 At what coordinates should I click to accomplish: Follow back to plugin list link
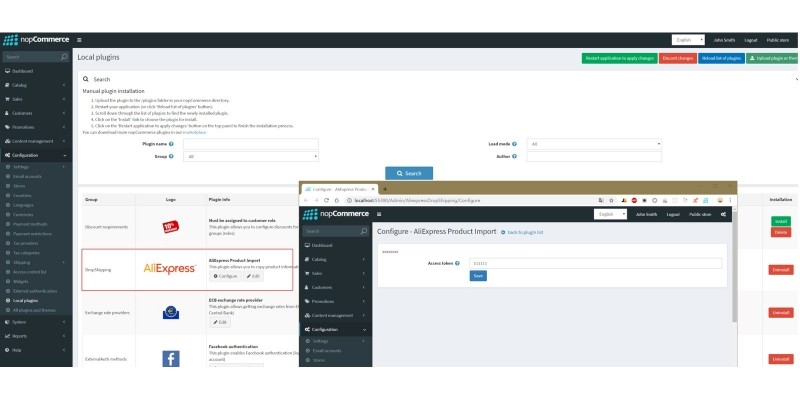point(525,232)
